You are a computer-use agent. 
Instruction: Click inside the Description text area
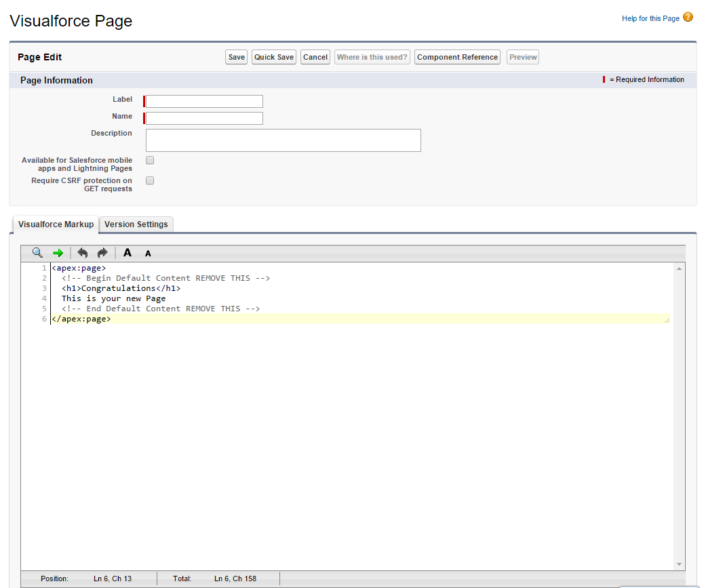click(x=283, y=140)
